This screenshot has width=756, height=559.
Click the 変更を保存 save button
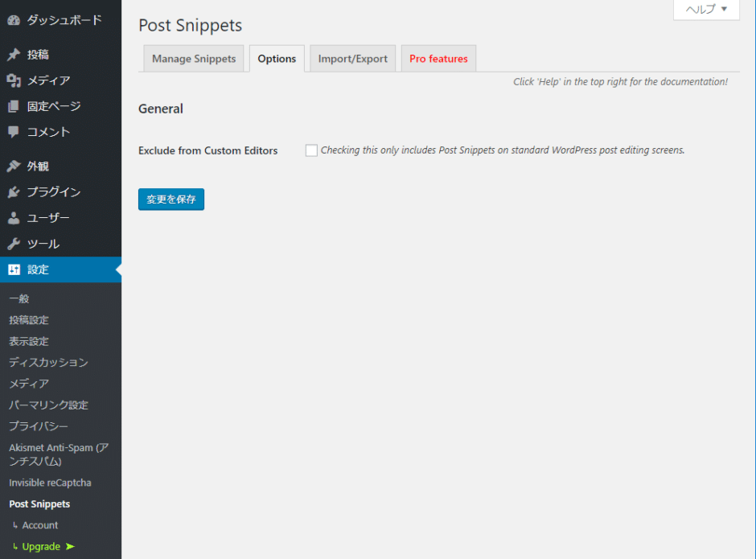pos(171,199)
